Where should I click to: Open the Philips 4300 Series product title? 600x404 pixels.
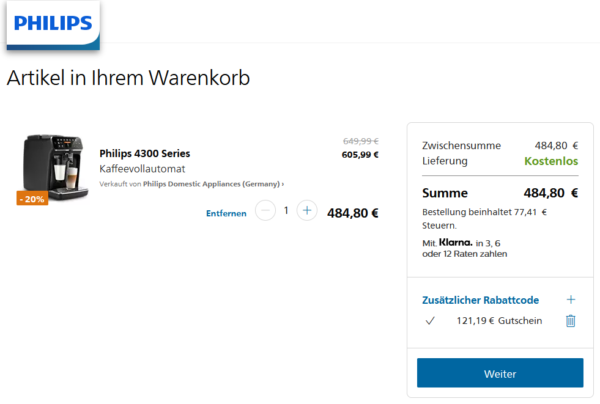(x=145, y=154)
